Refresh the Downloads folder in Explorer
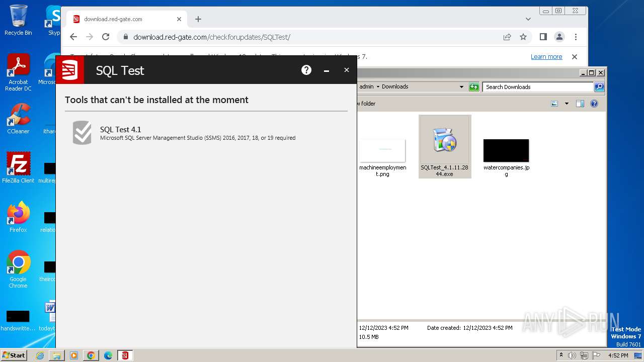 click(x=474, y=87)
